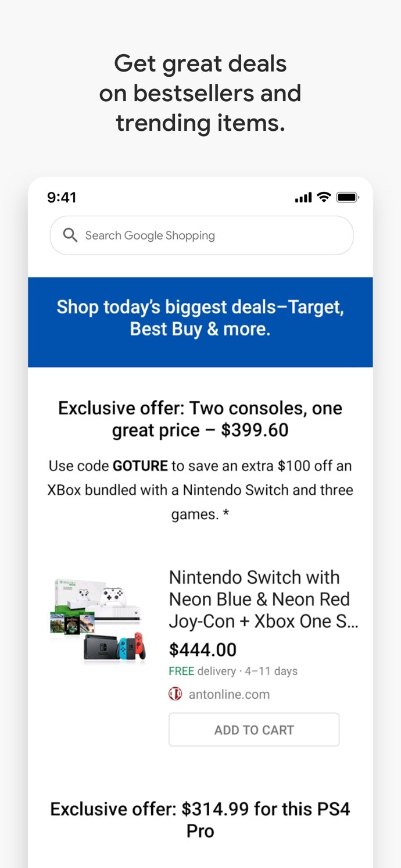Click the 9:41 clock in the status bar

62,197
